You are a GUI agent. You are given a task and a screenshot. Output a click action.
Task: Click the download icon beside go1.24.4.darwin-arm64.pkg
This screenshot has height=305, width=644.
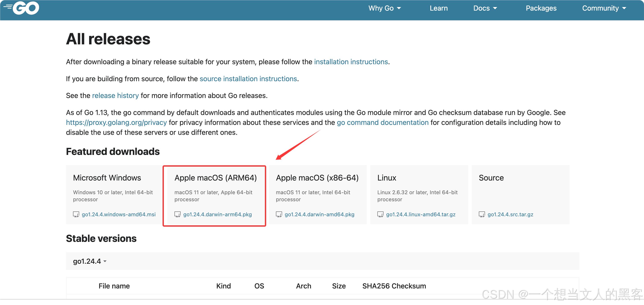point(178,215)
